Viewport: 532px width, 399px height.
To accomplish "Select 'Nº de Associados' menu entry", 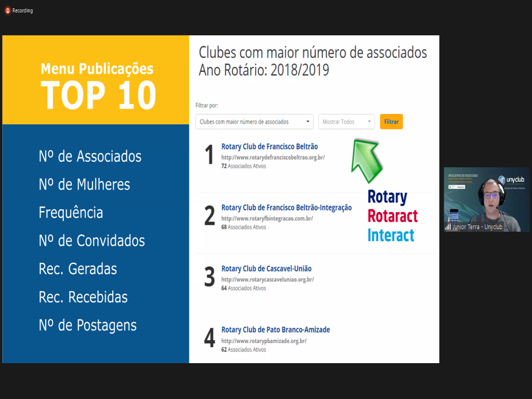I will pyautogui.click(x=90, y=156).
